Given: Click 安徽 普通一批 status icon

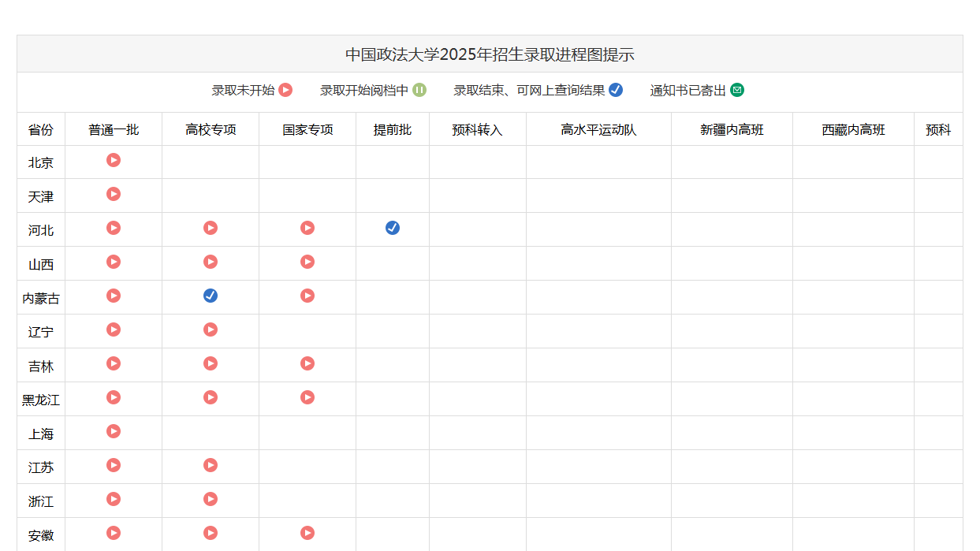Looking at the screenshot, I should (x=114, y=533).
